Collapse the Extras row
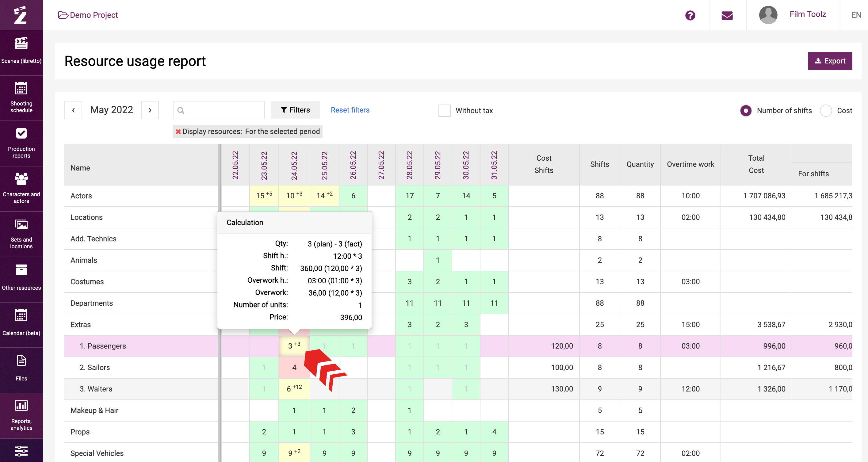This screenshot has width=868, height=462. click(x=80, y=325)
